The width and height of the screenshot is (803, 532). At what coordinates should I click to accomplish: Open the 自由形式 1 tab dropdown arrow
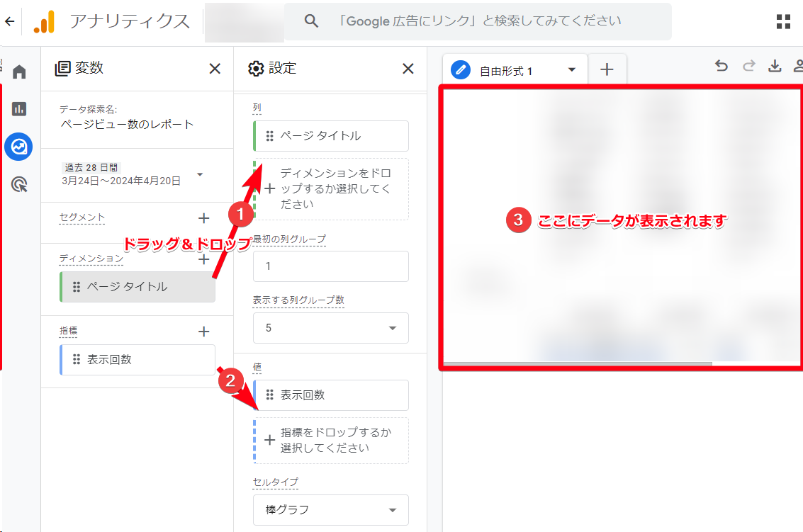(571, 69)
